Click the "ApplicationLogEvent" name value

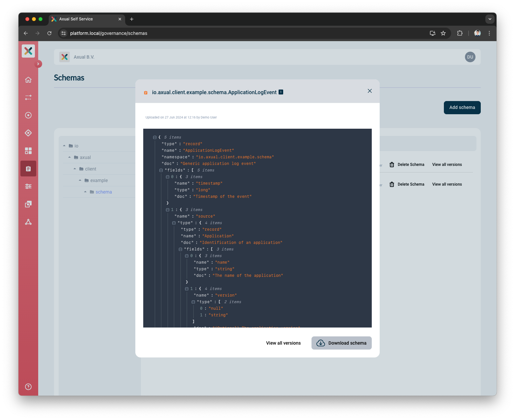pyautogui.click(x=208, y=150)
